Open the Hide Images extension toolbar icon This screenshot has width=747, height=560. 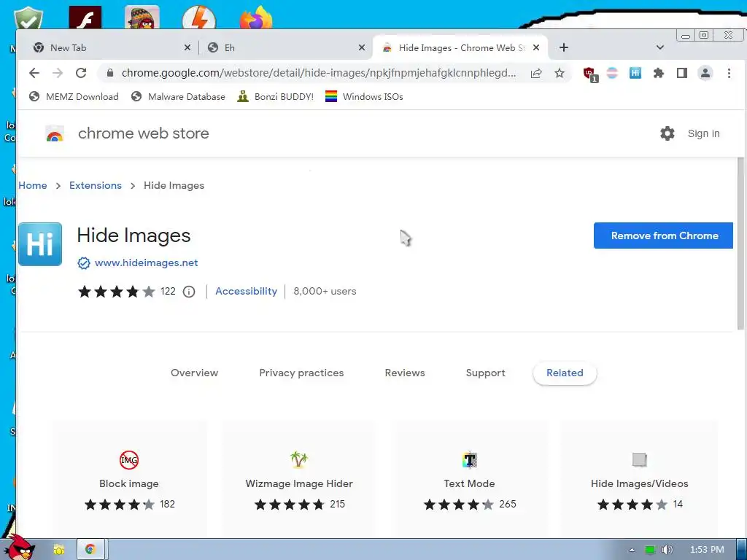(x=635, y=73)
